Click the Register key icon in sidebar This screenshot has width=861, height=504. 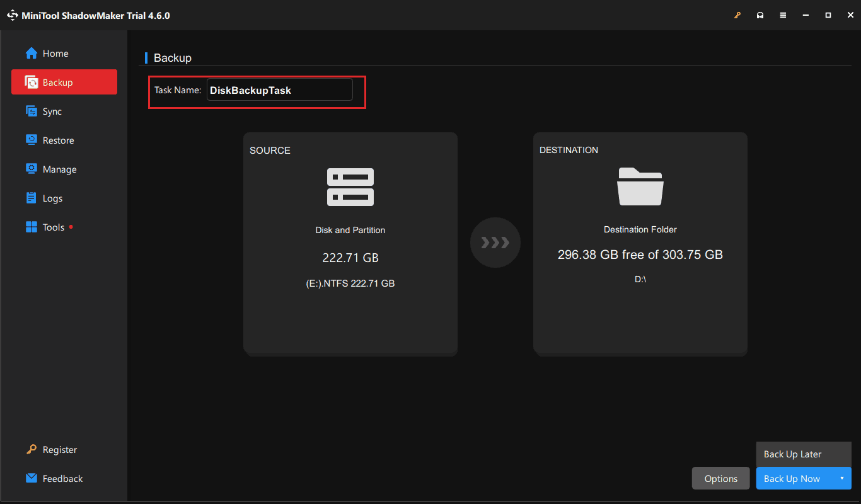tap(32, 450)
